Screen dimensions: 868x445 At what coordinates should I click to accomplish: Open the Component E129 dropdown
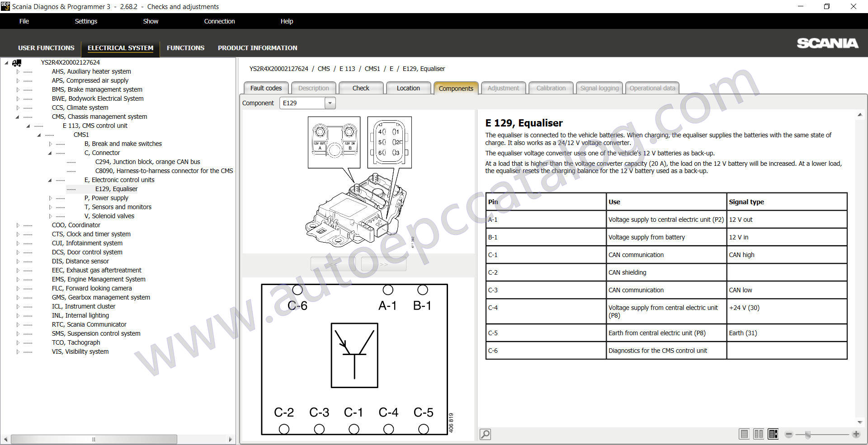coord(330,103)
